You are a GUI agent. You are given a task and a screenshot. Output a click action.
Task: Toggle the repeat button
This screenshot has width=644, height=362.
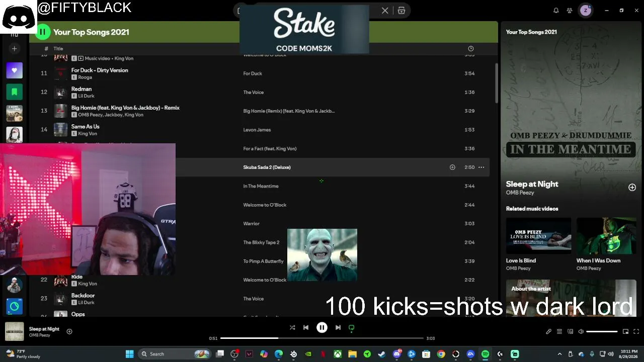(x=352, y=328)
